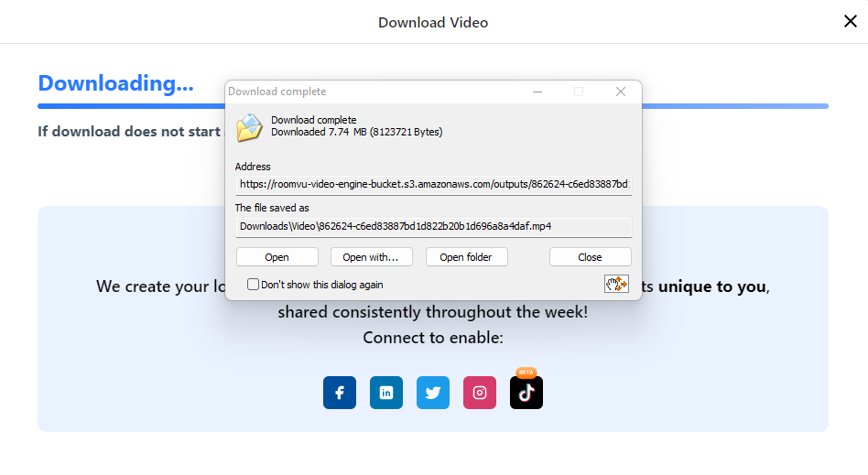This screenshot has width=868, height=475.
Task: Select the Twitter bird icon
Action: pos(433,393)
